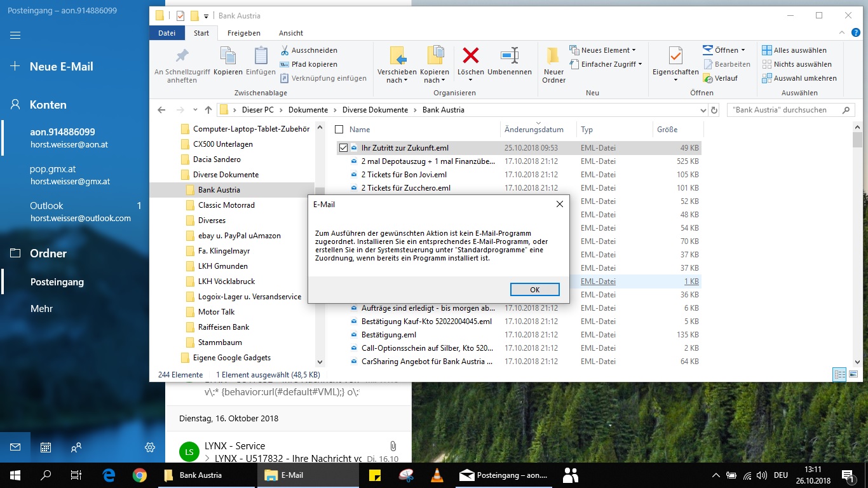Click Pfad kopieren in ribbon
Viewport: 868px width, 488px height.
[309, 64]
